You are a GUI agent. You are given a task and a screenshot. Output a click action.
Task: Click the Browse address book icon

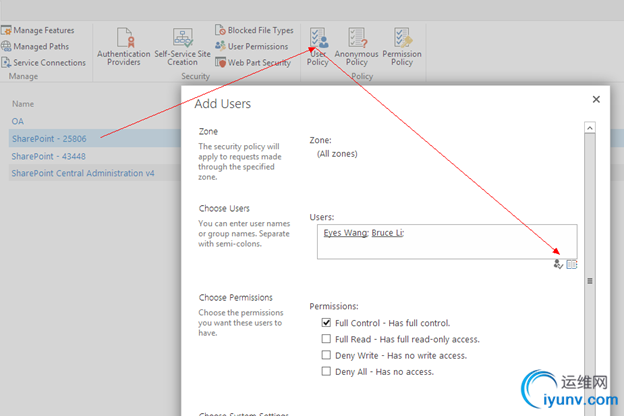tap(572, 264)
